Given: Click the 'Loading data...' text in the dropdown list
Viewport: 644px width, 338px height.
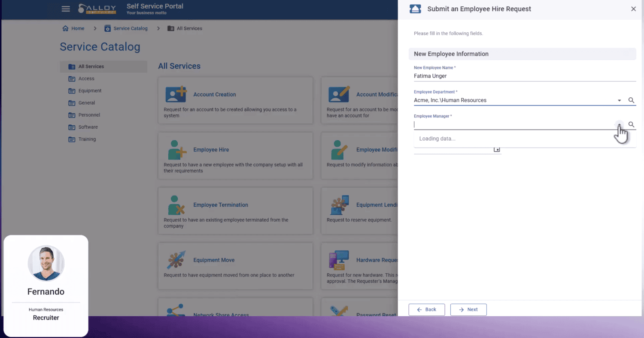Looking at the screenshot, I should click(x=437, y=139).
